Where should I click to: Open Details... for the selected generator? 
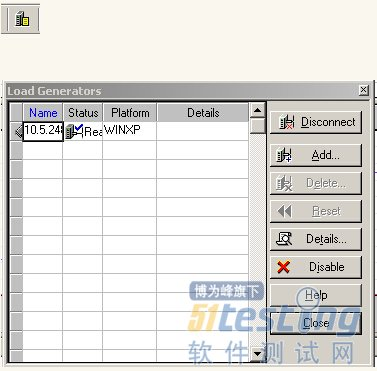point(316,239)
